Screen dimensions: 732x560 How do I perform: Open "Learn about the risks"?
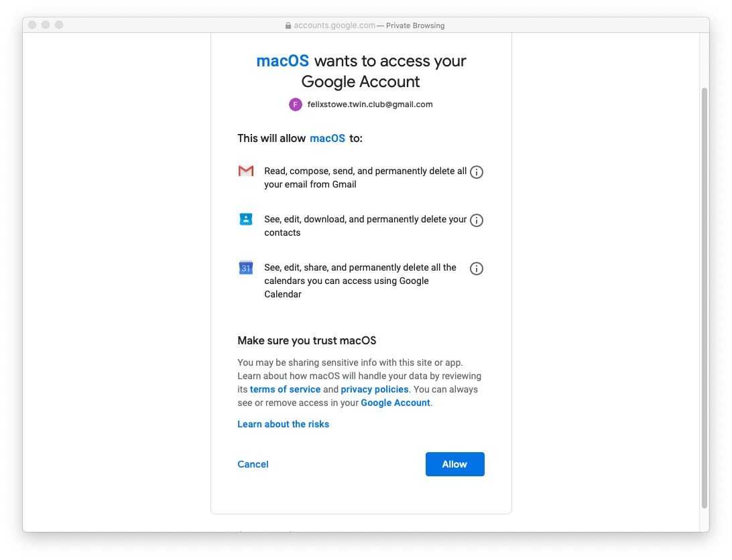click(x=283, y=424)
